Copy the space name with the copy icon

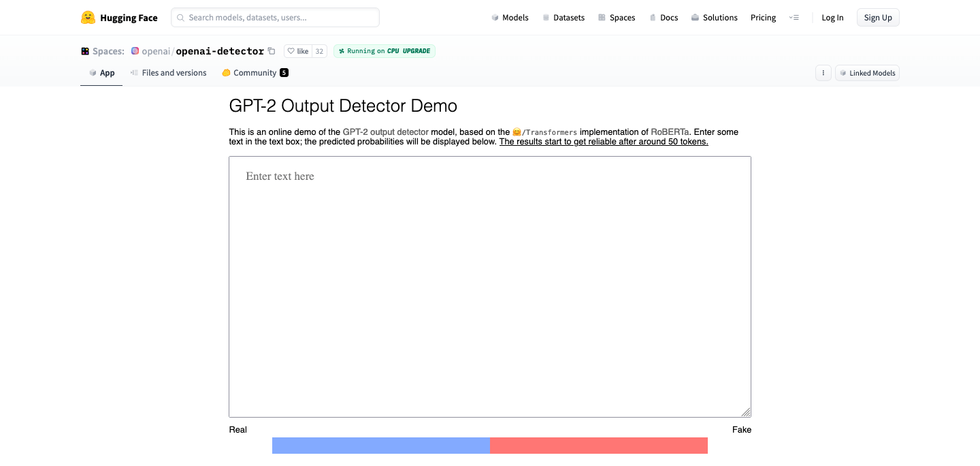click(272, 51)
